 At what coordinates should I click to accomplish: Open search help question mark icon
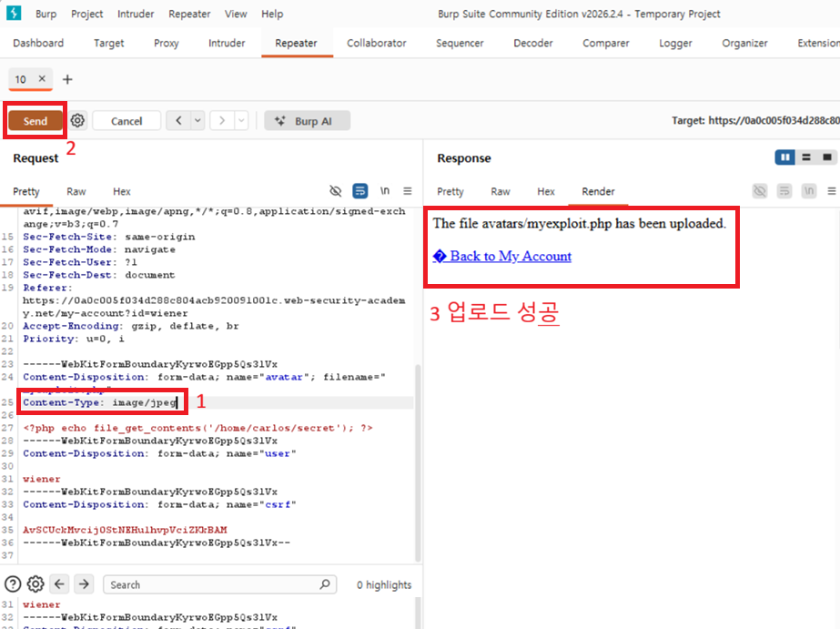click(13, 584)
